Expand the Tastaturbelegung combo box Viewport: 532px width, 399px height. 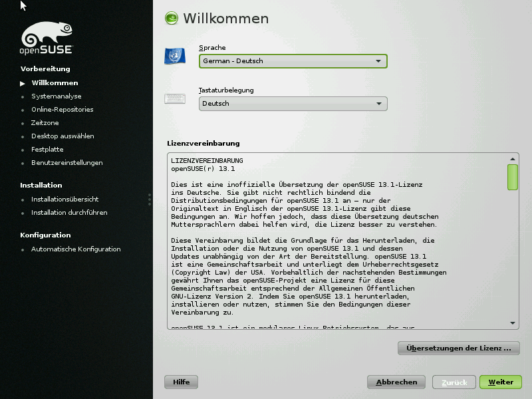point(293,104)
